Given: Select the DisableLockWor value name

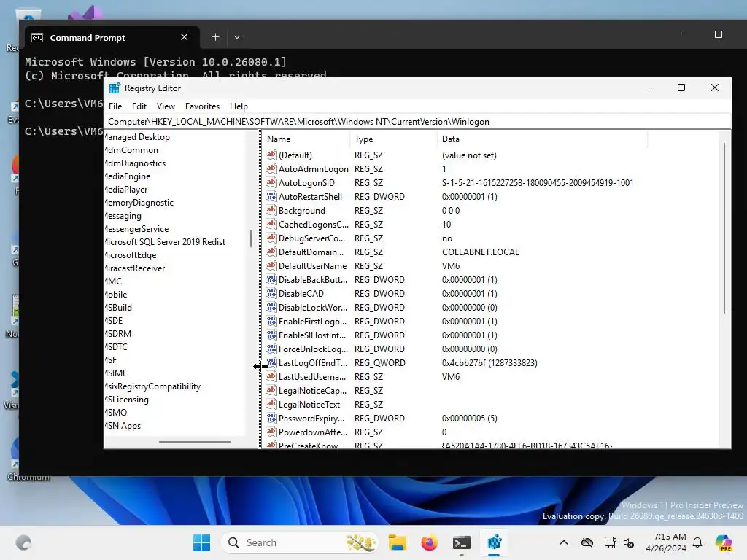Looking at the screenshot, I should point(313,307).
